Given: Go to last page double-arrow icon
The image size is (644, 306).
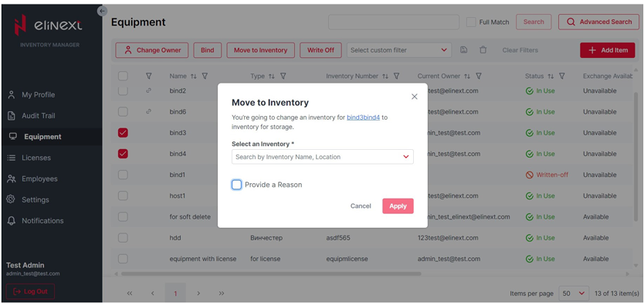Looking at the screenshot, I should pyautogui.click(x=222, y=294).
